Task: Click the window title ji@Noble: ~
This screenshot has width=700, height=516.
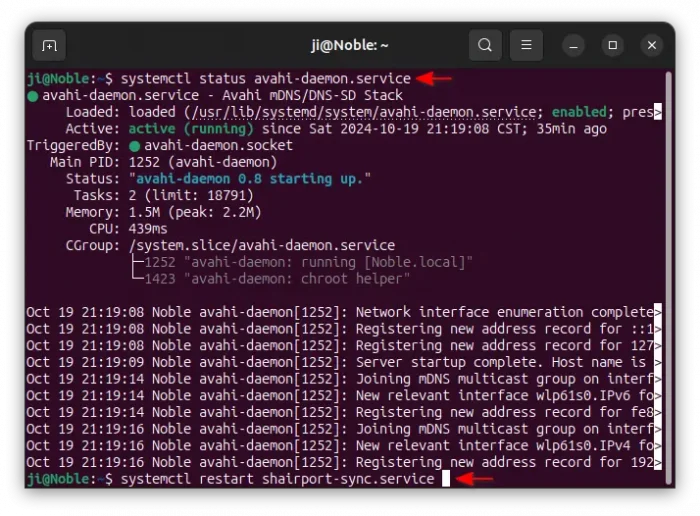Action: (x=350, y=45)
